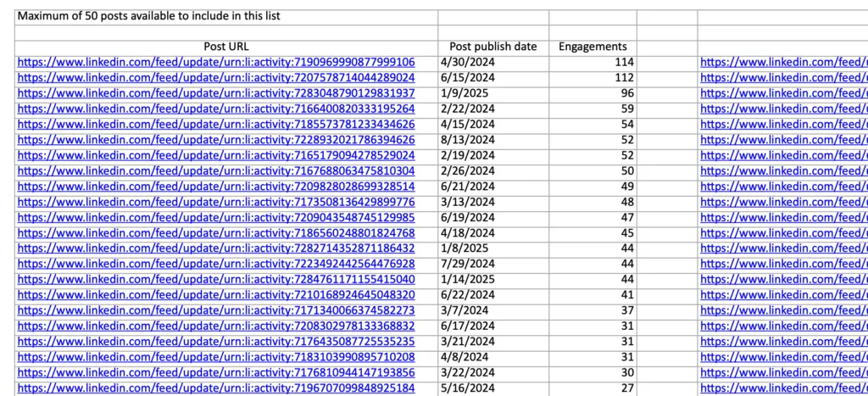Open the link ending in 7282714352871186432
This screenshot has width=868, height=396.
coord(216,248)
